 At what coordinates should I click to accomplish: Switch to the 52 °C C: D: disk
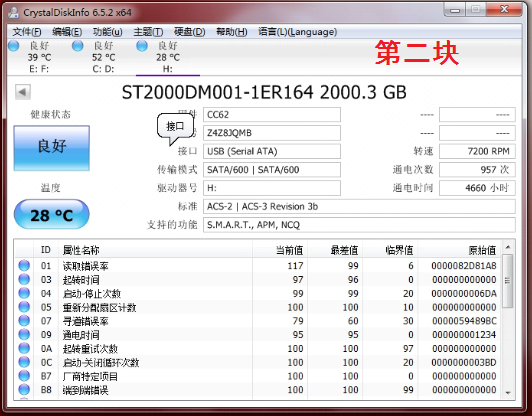(x=103, y=57)
